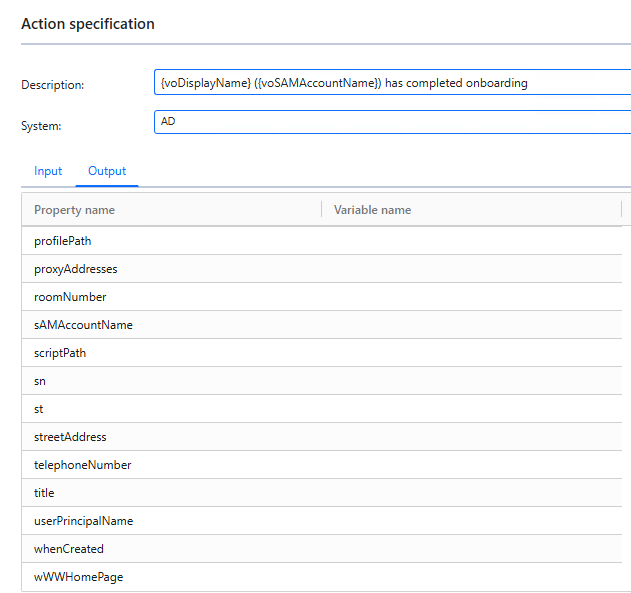Choose the telephoneNumber property row
Image resolution: width=631 pixels, height=593 pixels.
point(322,465)
